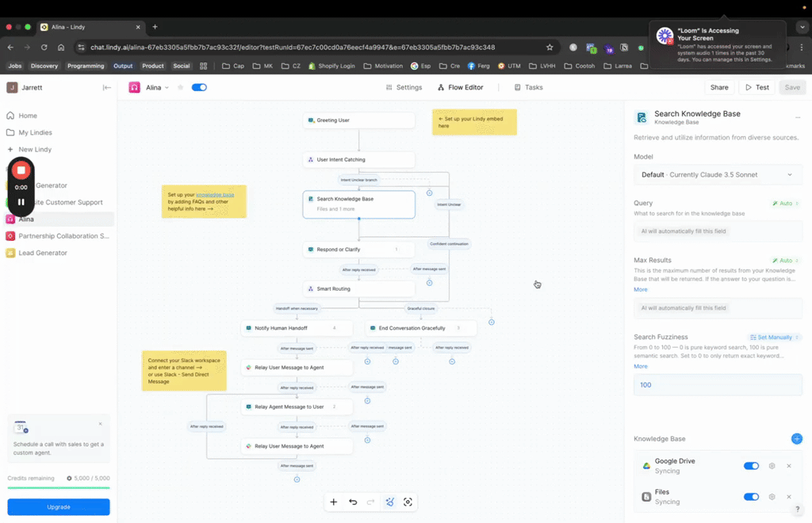Open the Model dropdown showing Claude 3.5 Sonnet
812x523 pixels.
(718, 174)
